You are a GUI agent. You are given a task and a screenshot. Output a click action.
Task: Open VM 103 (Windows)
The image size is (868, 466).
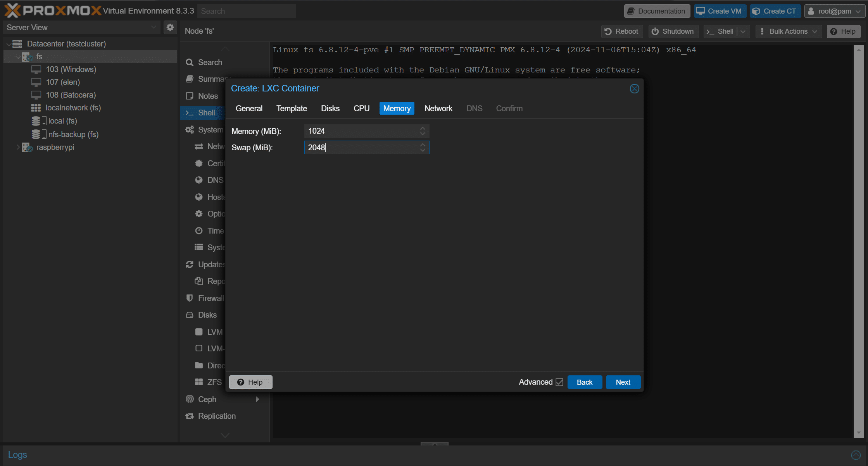[71, 69]
